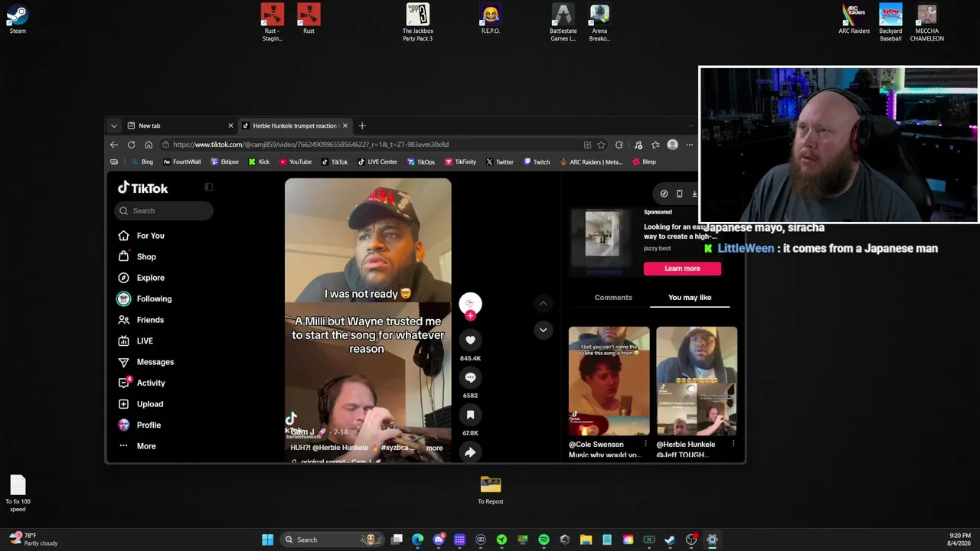Open the Kick bookmark

260,162
